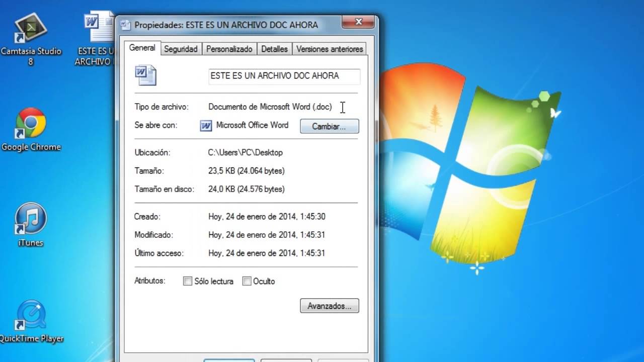Click the Último acceso date value
Image resolution: width=644 pixels, height=362 pixels.
267,253
